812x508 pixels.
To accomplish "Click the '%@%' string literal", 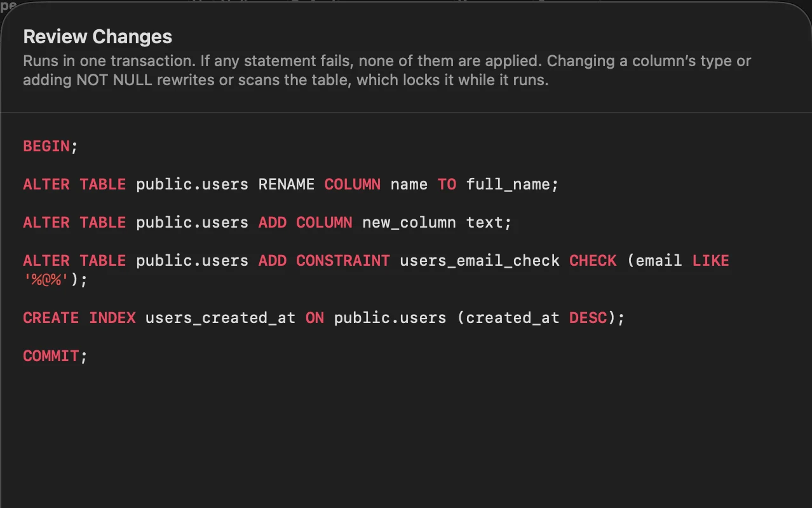I will [46, 280].
